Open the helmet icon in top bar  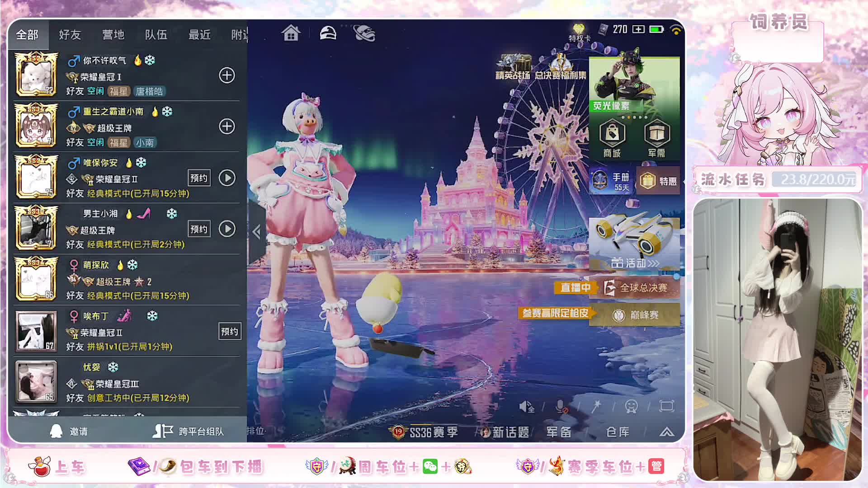pos(328,33)
